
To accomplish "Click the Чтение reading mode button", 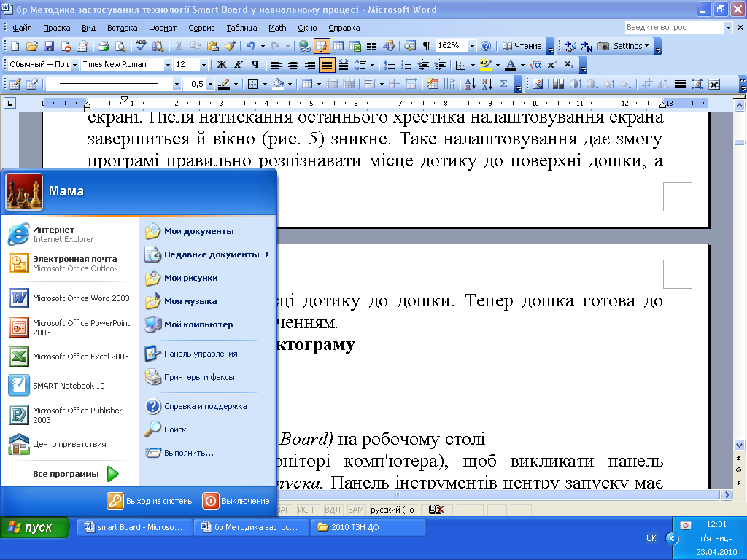I will [x=522, y=46].
